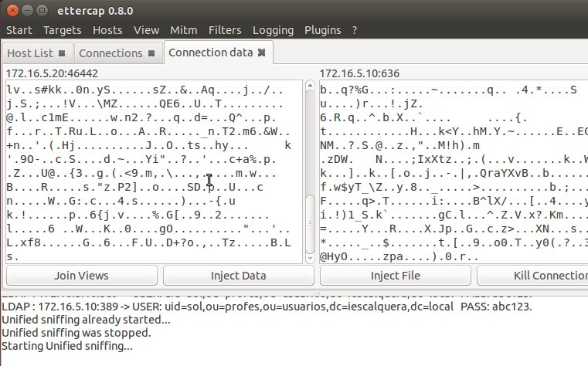Open the View menu
The width and height of the screenshot is (588, 366).
[146, 30]
